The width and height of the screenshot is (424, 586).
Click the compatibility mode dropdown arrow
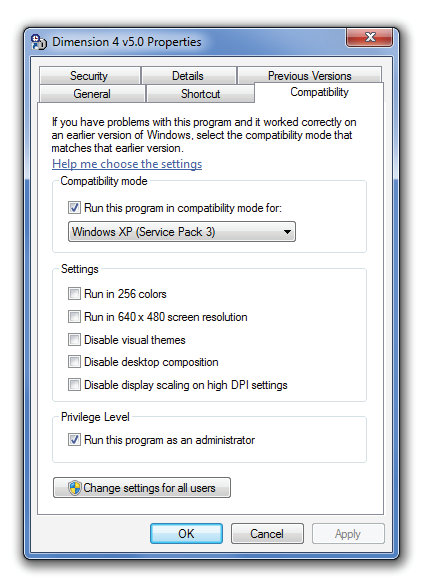pos(287,232)
